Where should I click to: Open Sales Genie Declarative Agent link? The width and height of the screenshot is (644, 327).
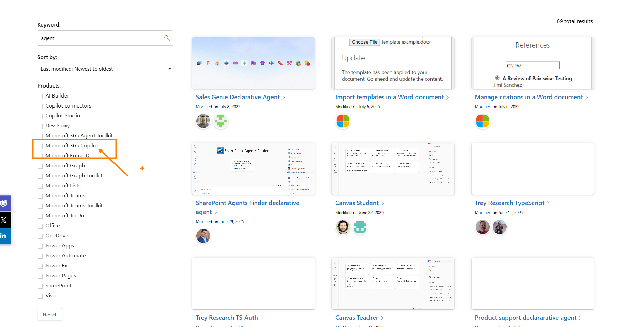click(x=238, y=97)
